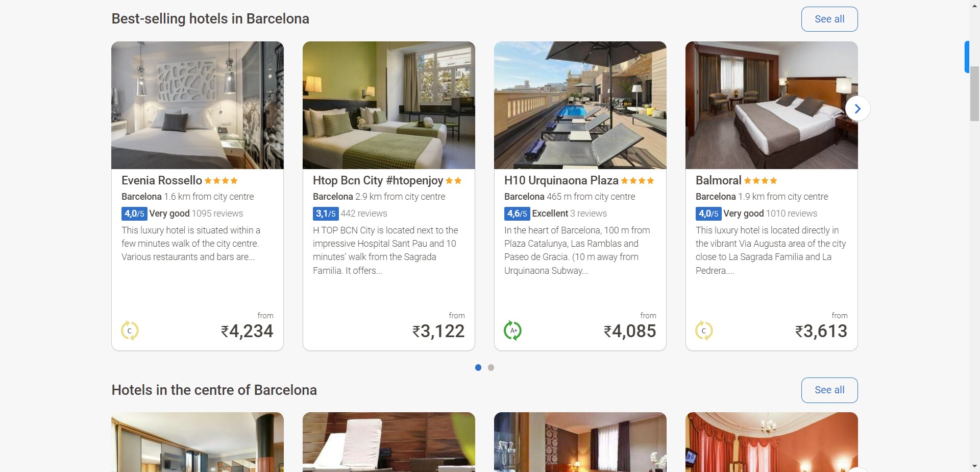
Task: Open Htop Bcn City #htopenjoy hotel title
Action: [x=378, y=180]
